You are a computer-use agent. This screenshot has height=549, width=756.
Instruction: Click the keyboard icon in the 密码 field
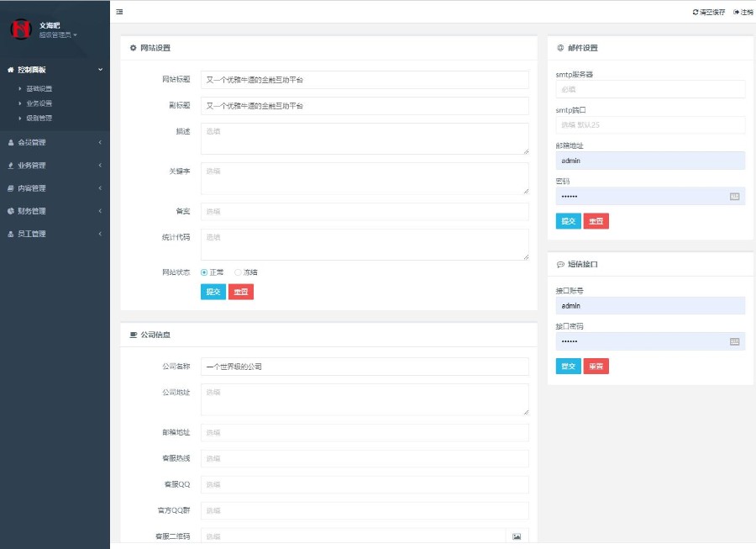coord(734,196)
